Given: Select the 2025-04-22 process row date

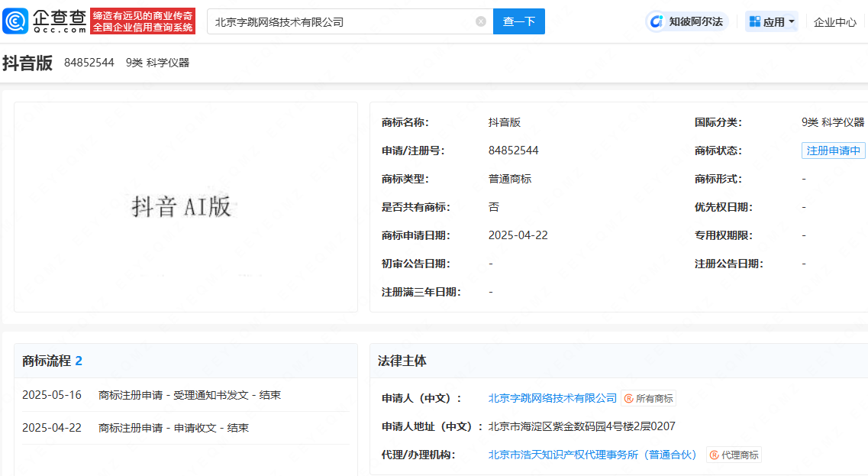Looking at the screenshot, I should pyautogui.click(x=51, y=428).
